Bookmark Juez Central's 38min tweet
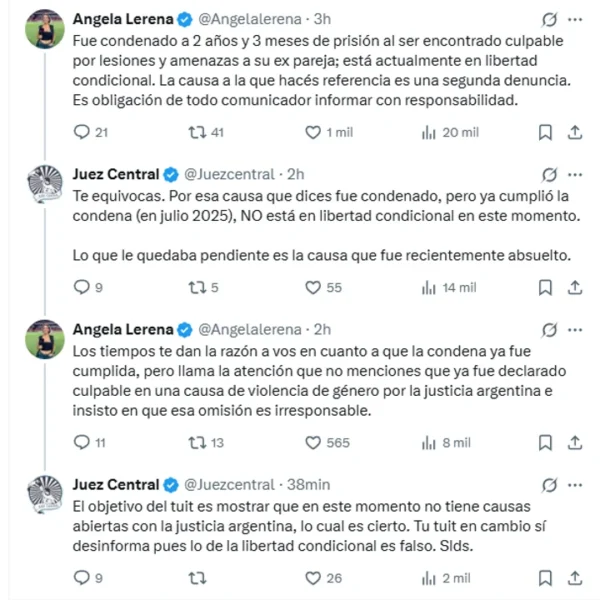The image size is (600, 600). click(x=545, y=577)
